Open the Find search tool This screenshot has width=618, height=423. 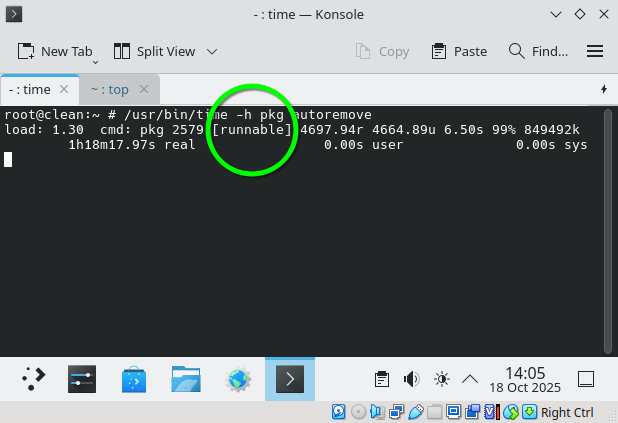538,51
